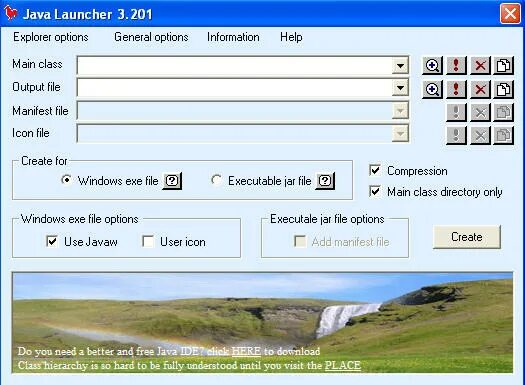Image resolution: width=525 pixels, height=385 pixels.
Task: Click the red X clear icon for Output file
Action: pos(480,89)
